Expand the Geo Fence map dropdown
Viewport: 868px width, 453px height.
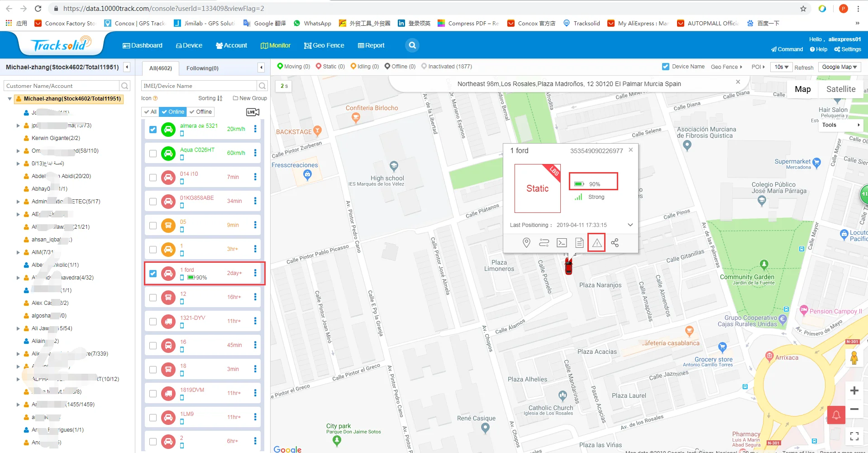point(727,67)
